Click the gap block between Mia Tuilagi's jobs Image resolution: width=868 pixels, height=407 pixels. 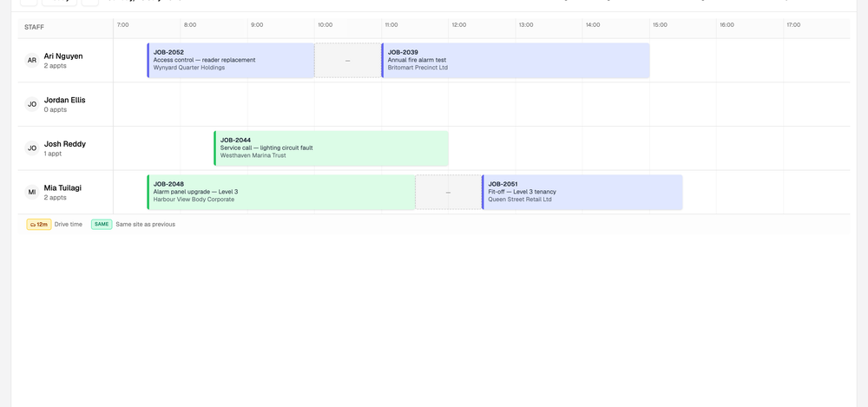pos(449,192)
